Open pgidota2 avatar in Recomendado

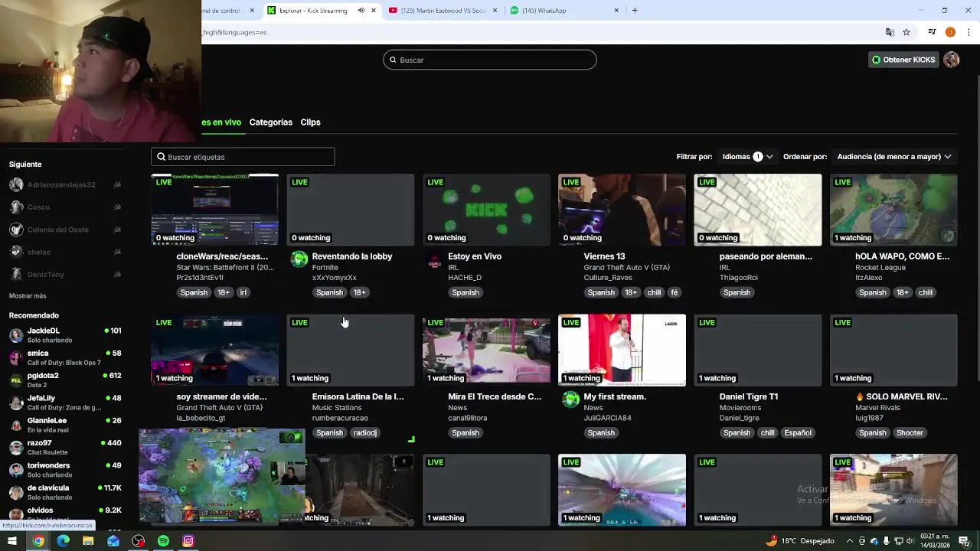16,380
